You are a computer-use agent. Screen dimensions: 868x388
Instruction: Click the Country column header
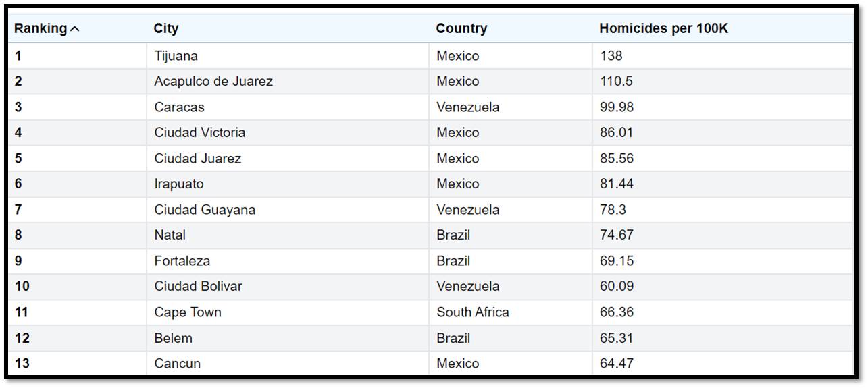pos(461,29)
